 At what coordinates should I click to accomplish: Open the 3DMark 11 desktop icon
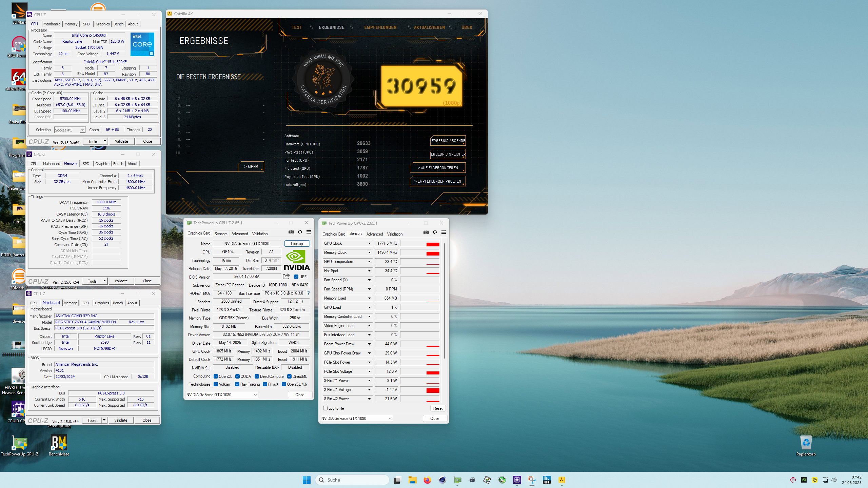click(x=19, y=280)
